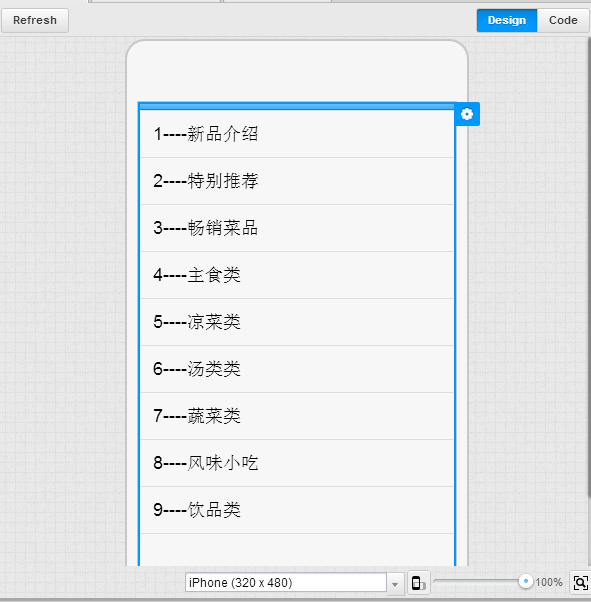This screenshot has height=602, width=591.
Task: Select list item 6----汤类类
Action: tap(297, 369)
